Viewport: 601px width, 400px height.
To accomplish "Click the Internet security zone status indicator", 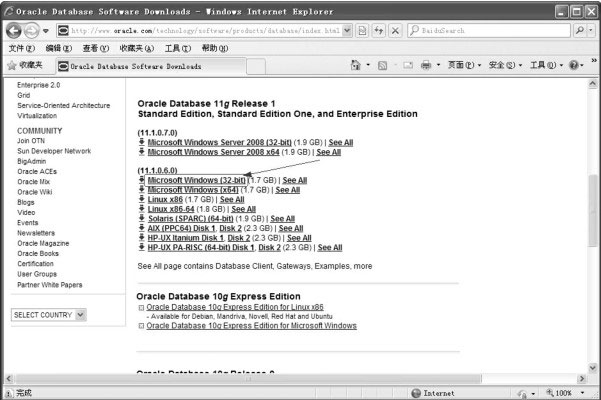I will pos(433,393).
